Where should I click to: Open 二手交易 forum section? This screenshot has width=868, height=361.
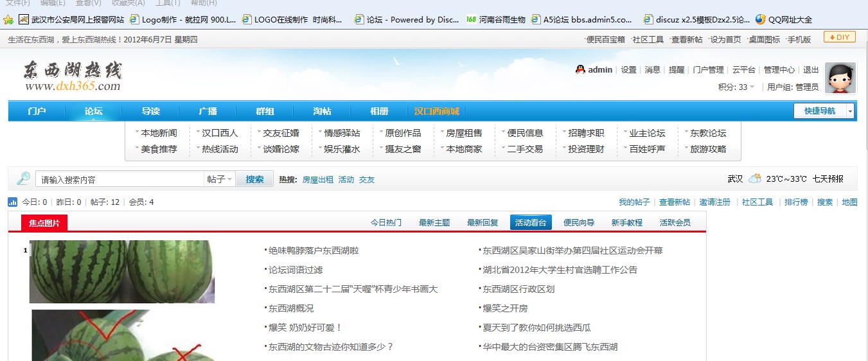tap(526, 149)
